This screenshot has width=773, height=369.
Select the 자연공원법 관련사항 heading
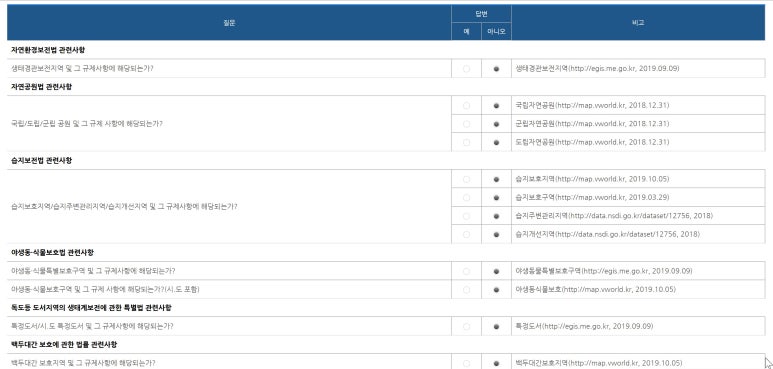[41, 87]
